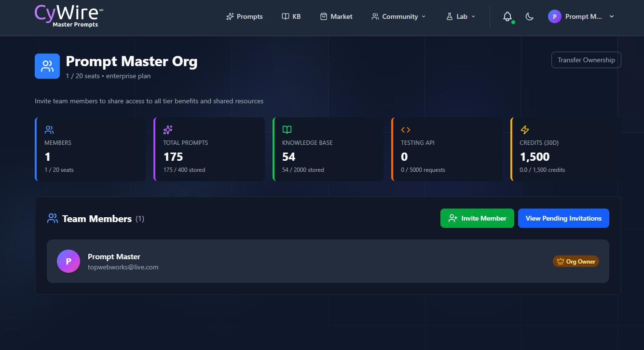Click View Pending Invitations button
Image resolution: width=644 pixels, height=350 pixels.
563,218
